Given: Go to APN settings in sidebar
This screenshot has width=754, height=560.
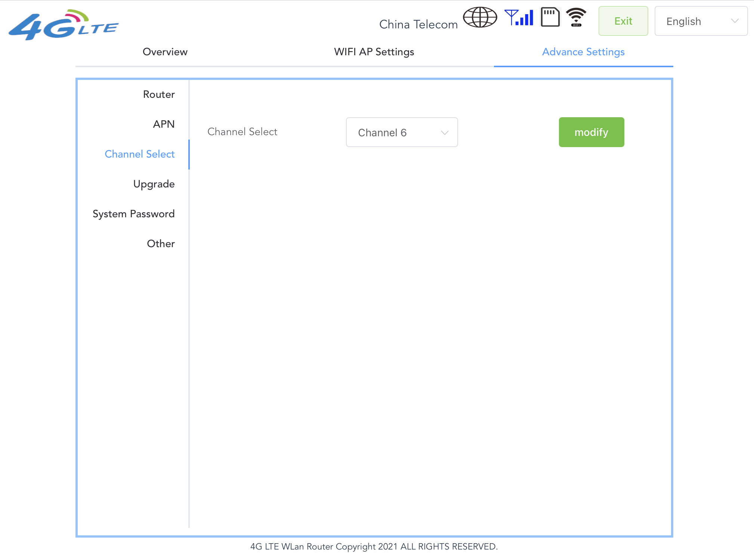Looking at the screenshot, I should coord(164,124).
